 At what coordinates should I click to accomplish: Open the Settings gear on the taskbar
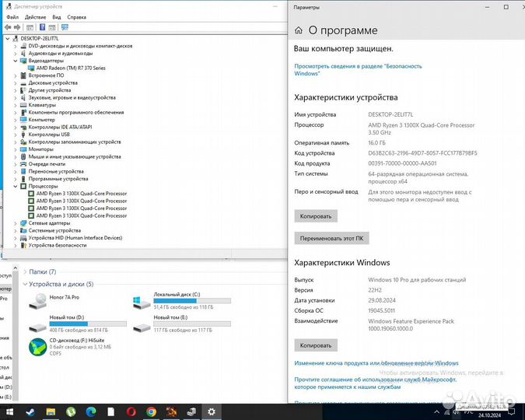212,411
